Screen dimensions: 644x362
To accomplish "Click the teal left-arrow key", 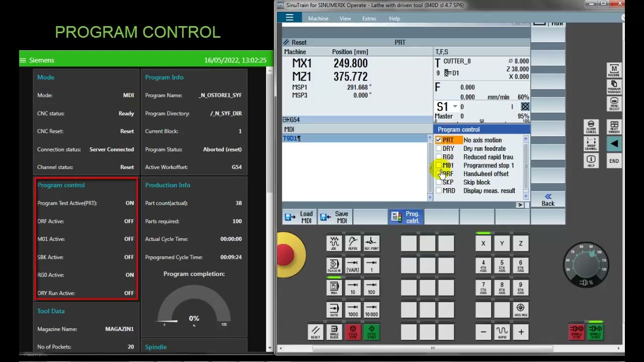I will pyautogui.click(x=614, y=144).
